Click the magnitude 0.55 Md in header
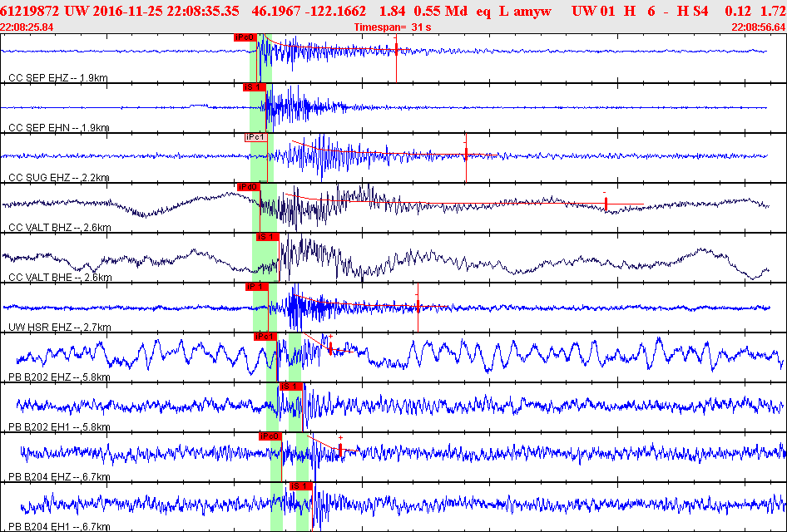Image resolution: width=787 pixels, height=532 pixels. 440,11
